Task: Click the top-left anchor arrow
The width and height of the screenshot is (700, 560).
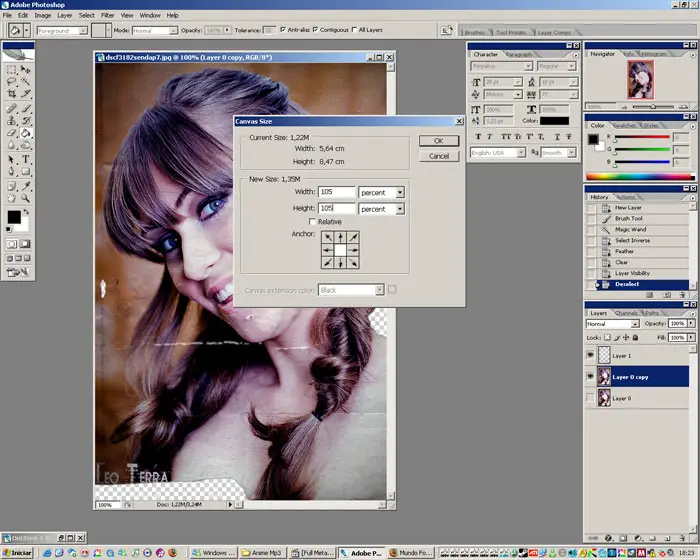Action: pos(325,237)
